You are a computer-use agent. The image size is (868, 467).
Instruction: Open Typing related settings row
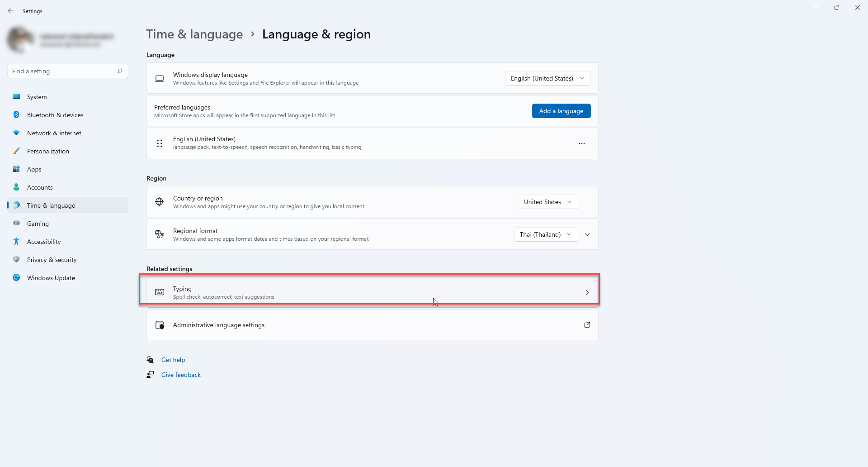click(x=373, y=292)
